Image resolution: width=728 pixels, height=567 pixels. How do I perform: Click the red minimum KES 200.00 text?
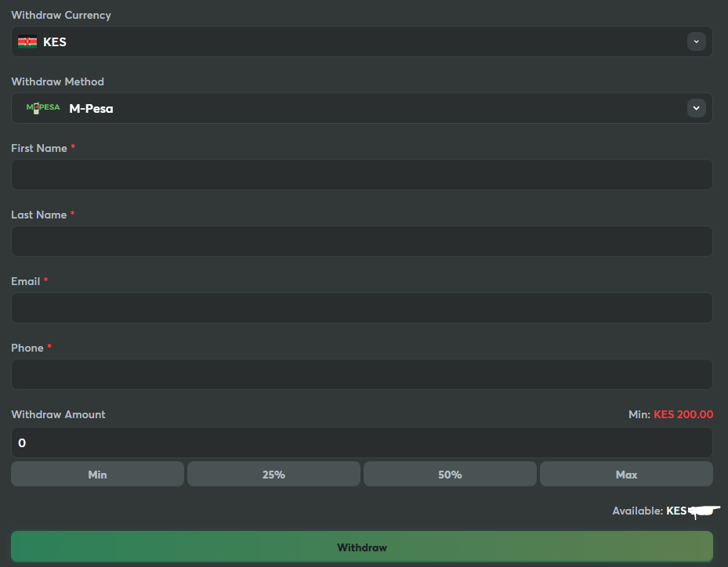(683, 414)
